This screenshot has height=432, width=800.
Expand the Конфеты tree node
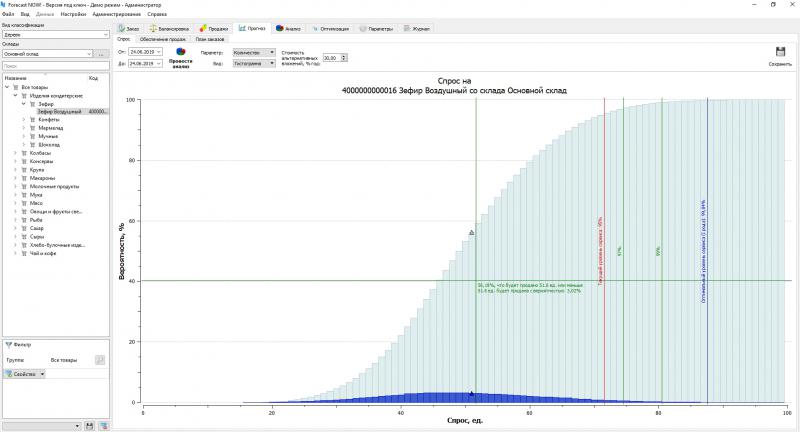(x=23, y=119)
